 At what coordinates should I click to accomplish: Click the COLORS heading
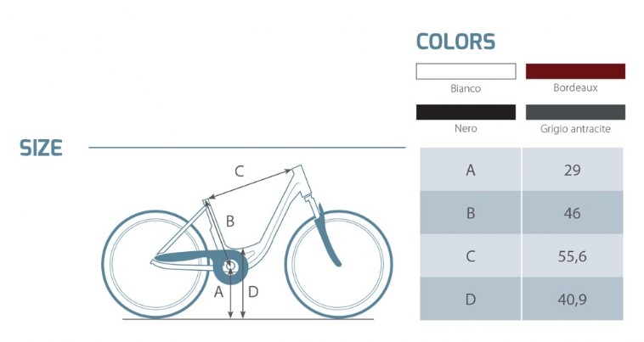click(455, 42)
